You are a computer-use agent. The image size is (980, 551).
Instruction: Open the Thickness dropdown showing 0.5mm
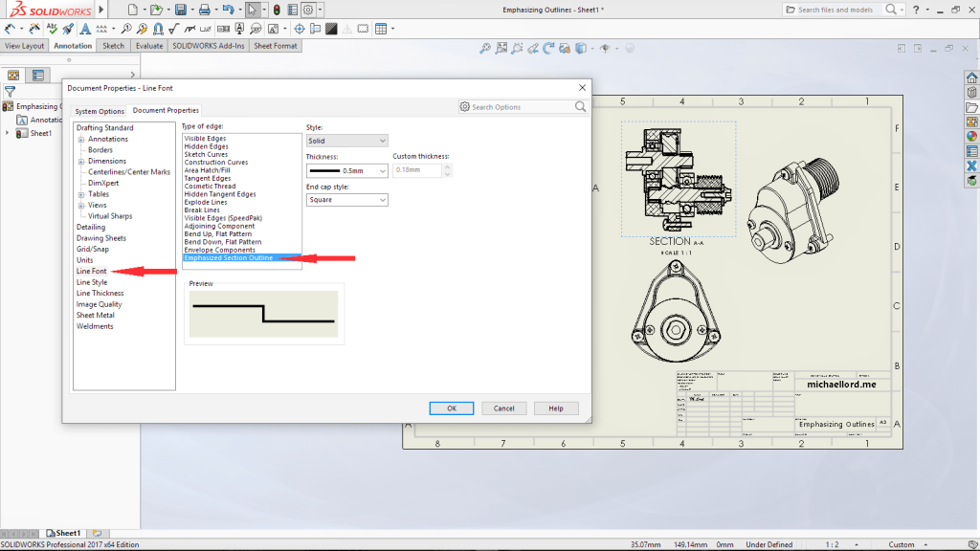(x=346, y=170)
